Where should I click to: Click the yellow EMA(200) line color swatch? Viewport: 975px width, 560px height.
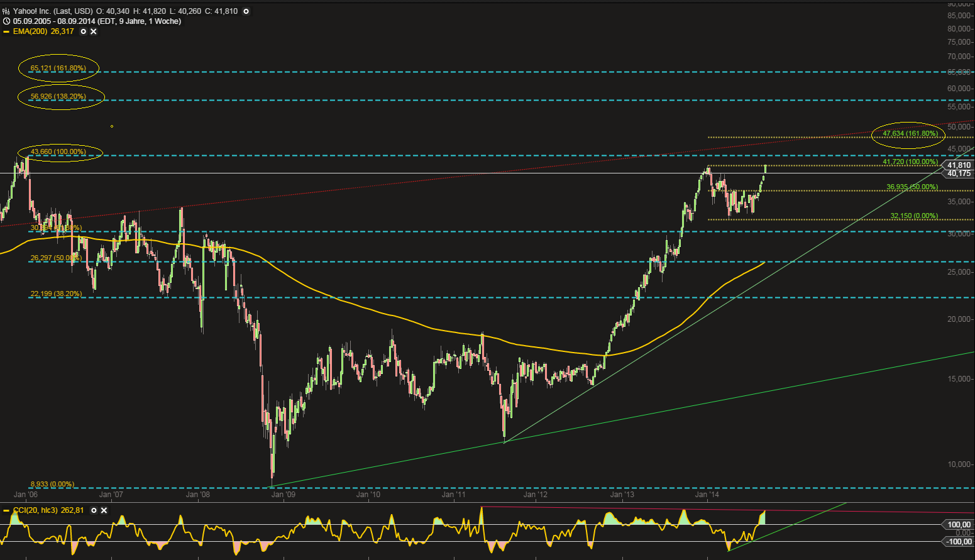[6, 31]
